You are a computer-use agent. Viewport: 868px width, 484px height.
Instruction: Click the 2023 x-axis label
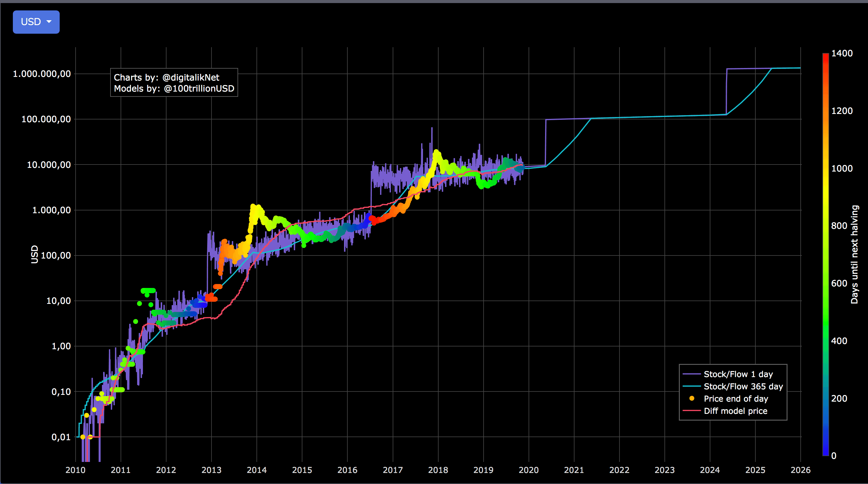pyautogui.click(x=665, y=470)
